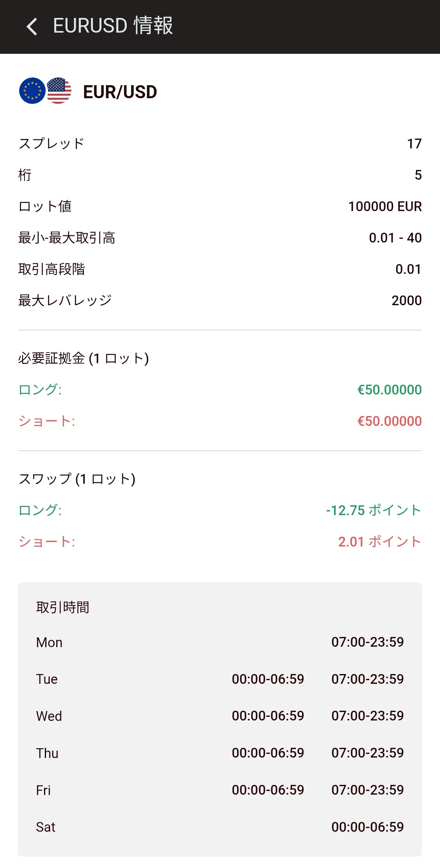This screenshot has height=868, width=440.
Task: Tap the EUR/USD symbol title
Action: [x=120, y=92]
